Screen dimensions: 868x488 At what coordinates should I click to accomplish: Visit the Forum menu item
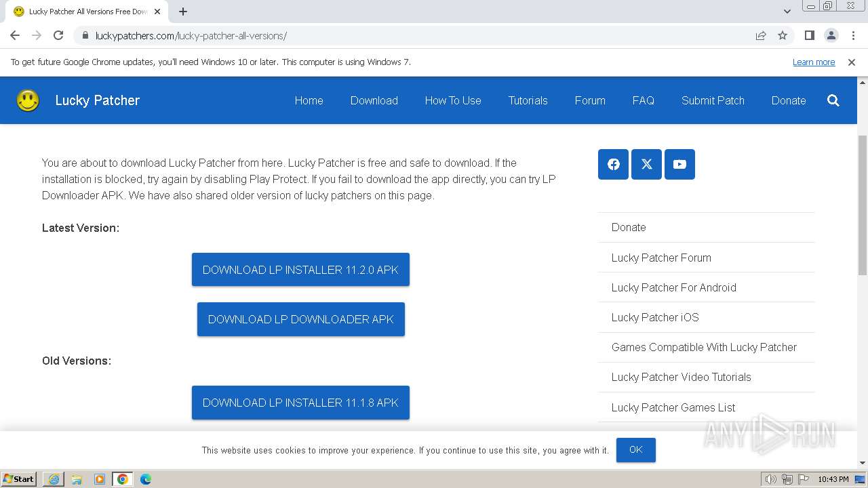590,100
